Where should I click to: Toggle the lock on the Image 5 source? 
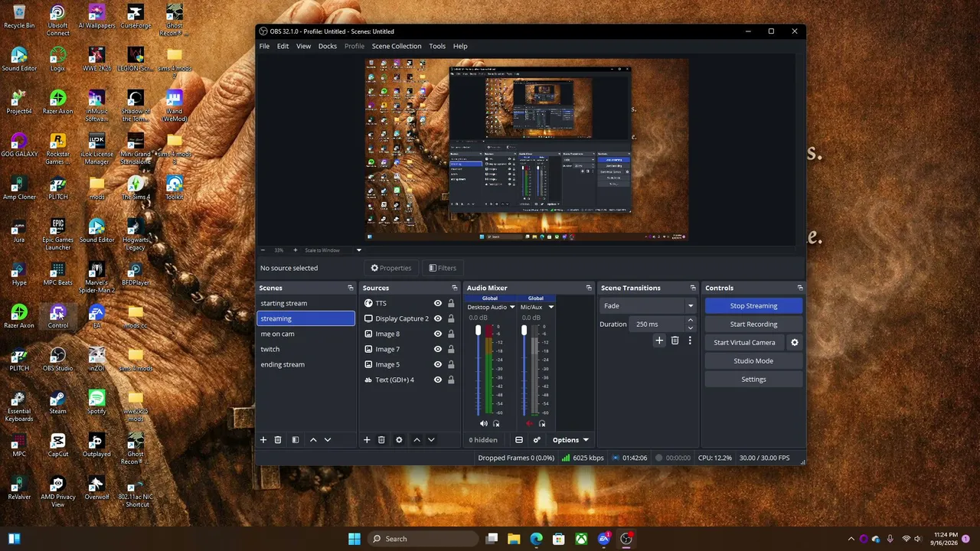451,364
